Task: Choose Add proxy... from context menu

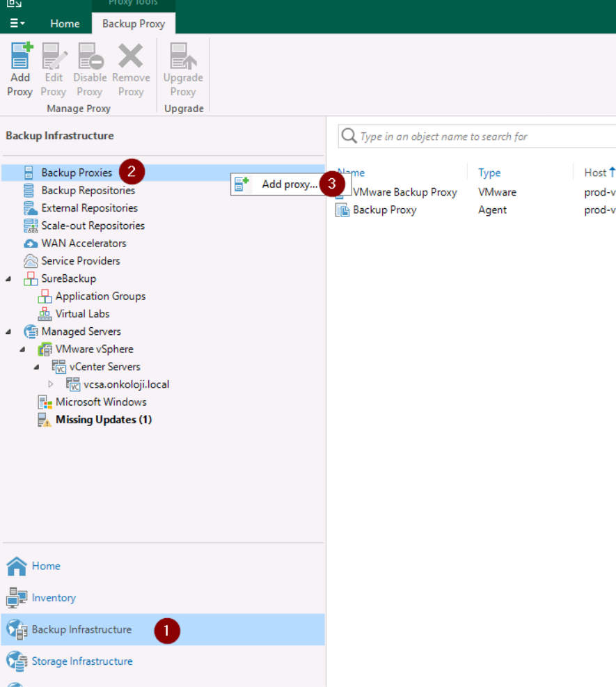Action: (x=290, y=184)
